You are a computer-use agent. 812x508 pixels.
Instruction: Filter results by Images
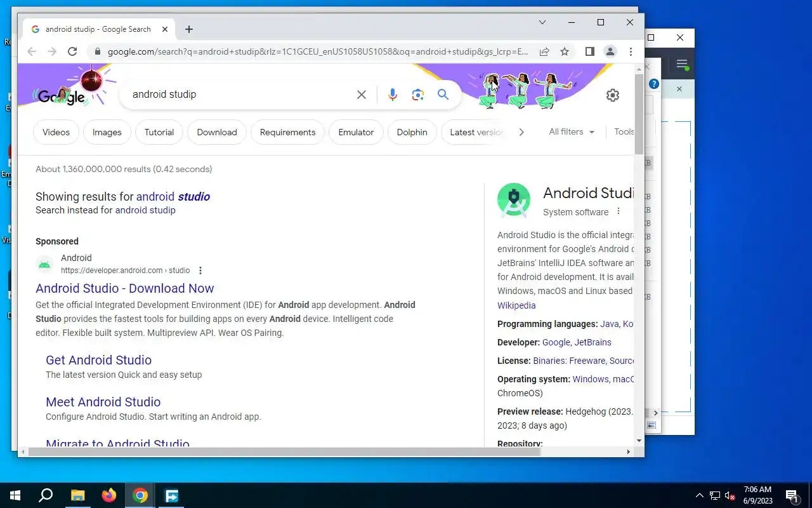tap(107, 132)
